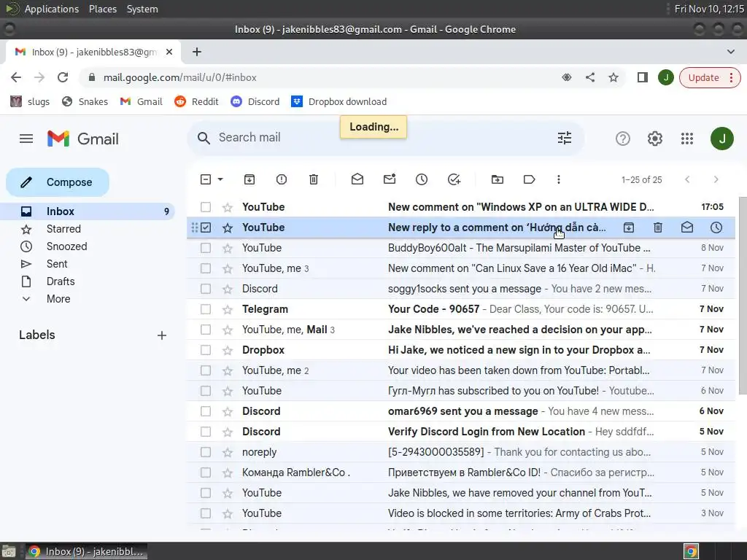
Task: Open the Starred folder
Action: coord(63,229)
